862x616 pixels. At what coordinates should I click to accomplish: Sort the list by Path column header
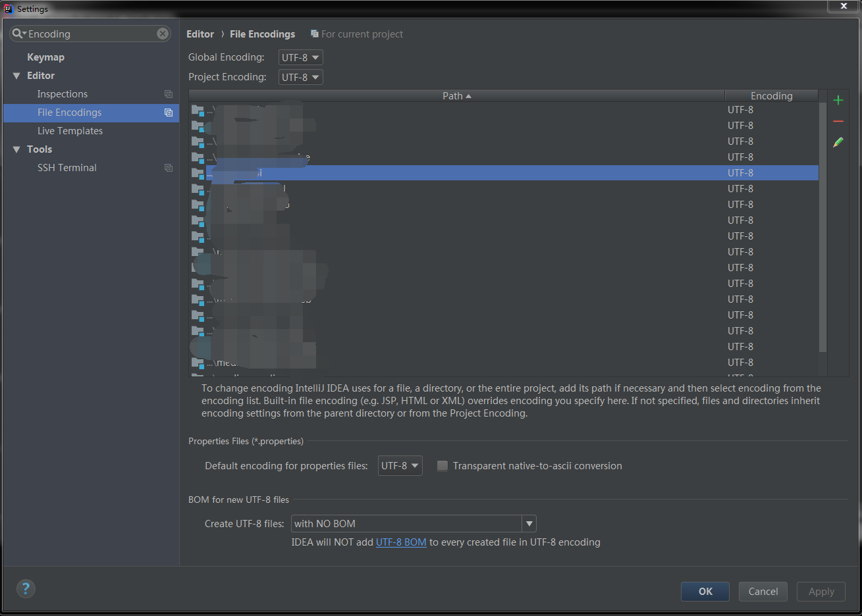point(456,95)
